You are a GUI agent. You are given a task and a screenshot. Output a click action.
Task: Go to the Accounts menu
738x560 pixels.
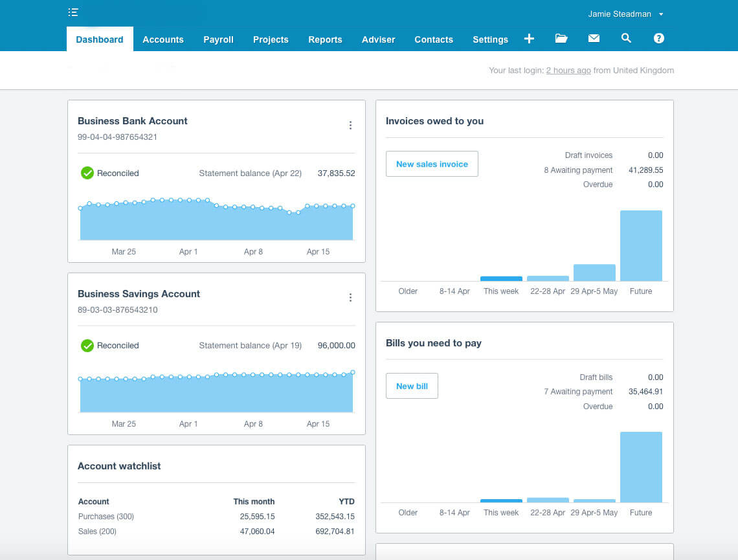pyautogui.click(x=163, y=39)
